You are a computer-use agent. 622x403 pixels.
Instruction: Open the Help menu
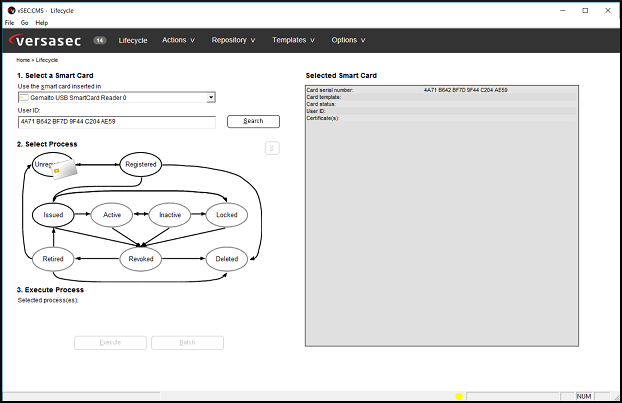42,23
